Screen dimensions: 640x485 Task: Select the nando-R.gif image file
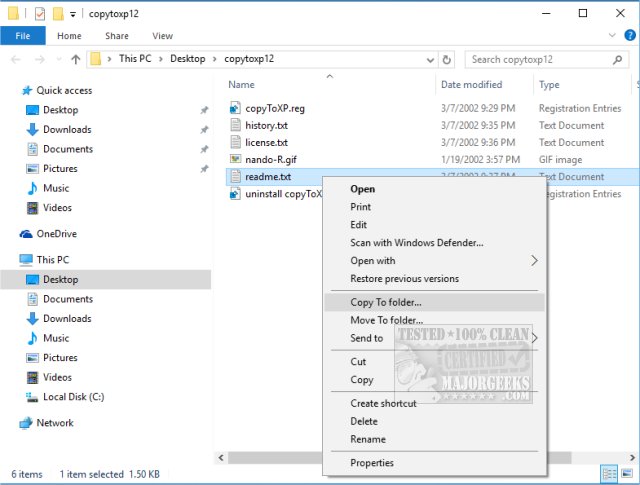click(x=271, y=160)
